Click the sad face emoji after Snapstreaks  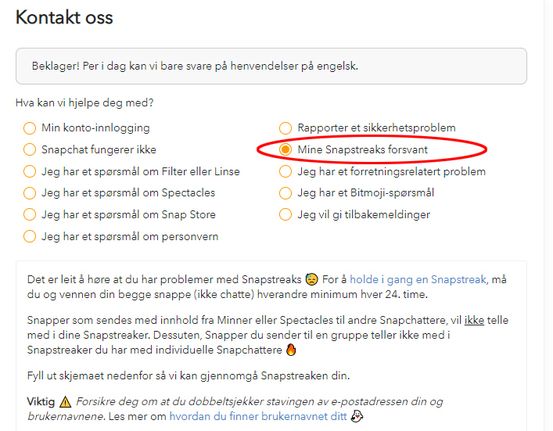pyautogui.click(x=311, y=279)
